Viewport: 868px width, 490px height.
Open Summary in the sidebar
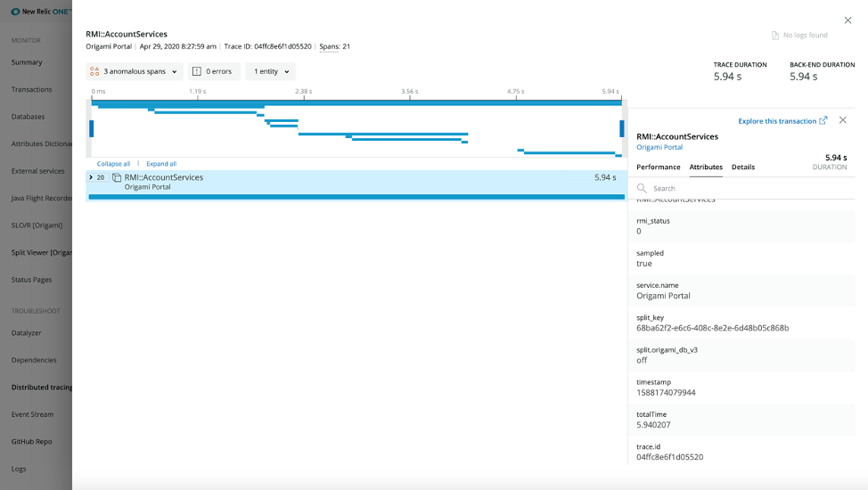click(27, 62)
